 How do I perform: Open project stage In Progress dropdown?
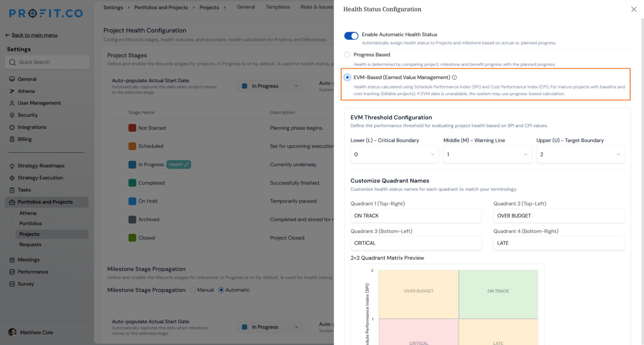coord(270,86)
